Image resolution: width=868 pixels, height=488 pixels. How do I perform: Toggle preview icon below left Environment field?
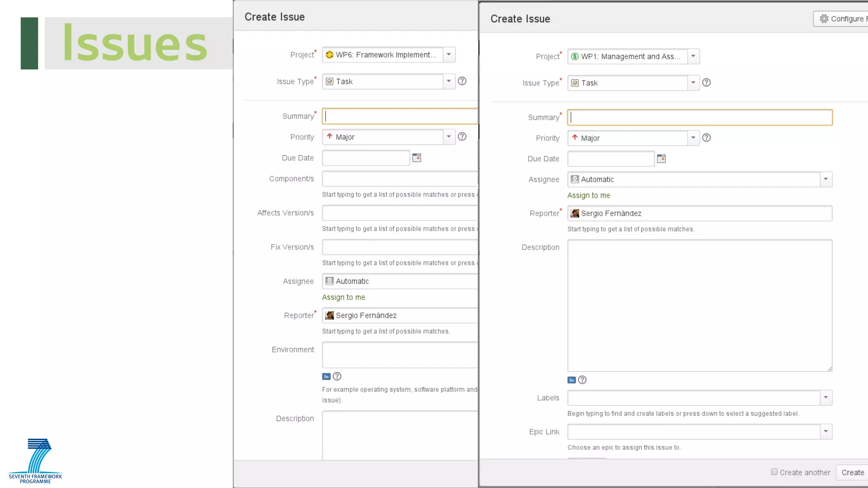point(326,376)
